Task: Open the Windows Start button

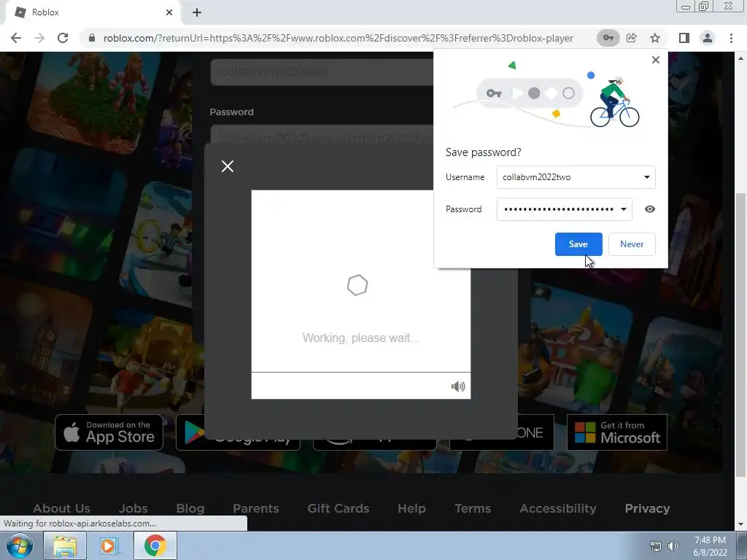Action: [19, 545]
